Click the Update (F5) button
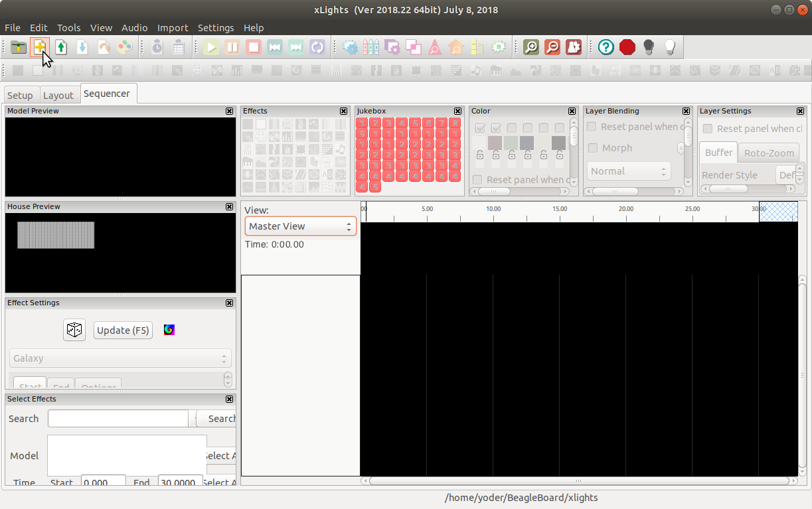 click(123, 330)
